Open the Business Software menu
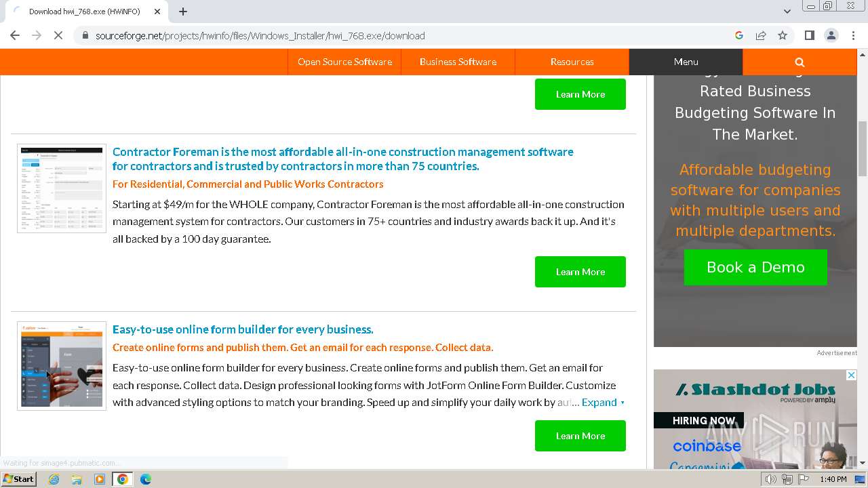The width and height of the screenshot is (868, 488). click(x=458, y=62)
